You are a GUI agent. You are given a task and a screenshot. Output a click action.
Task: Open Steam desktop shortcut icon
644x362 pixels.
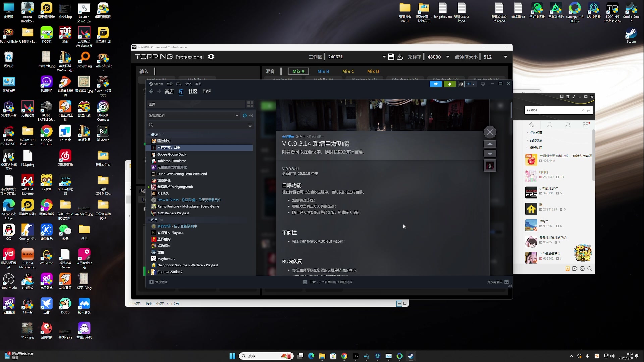(631, 36)
